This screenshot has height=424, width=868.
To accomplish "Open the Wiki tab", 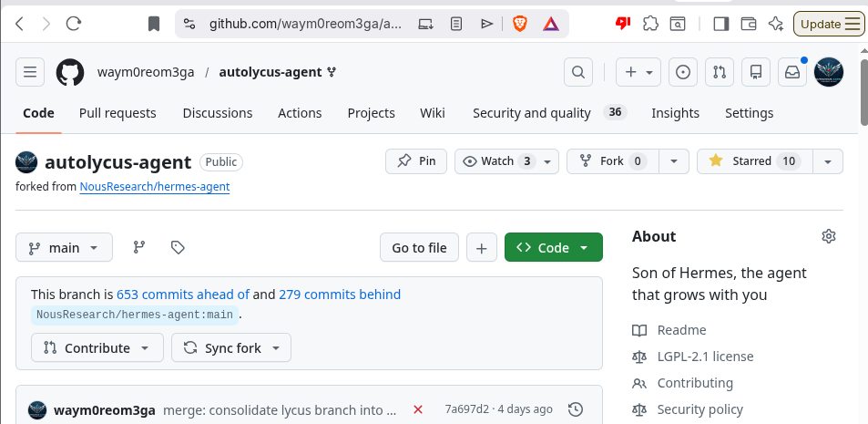I will coord(433,113).
